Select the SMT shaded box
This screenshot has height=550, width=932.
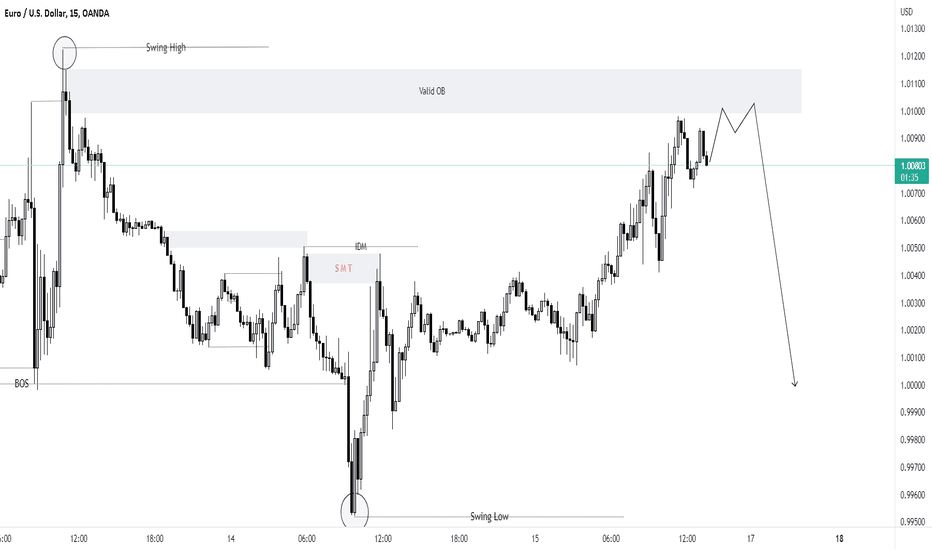coord(344,268)
